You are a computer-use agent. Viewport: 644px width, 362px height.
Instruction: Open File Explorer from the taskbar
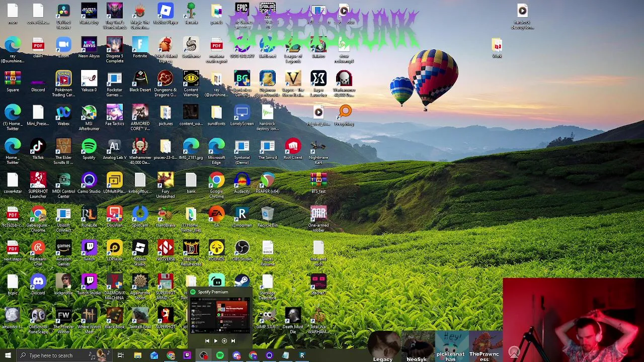137,355
